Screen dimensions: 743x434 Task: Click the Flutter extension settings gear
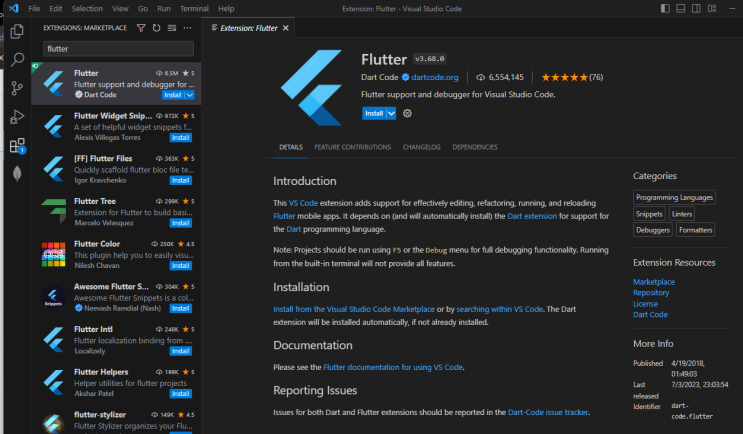pyautogui.click(x=407, y=113)
